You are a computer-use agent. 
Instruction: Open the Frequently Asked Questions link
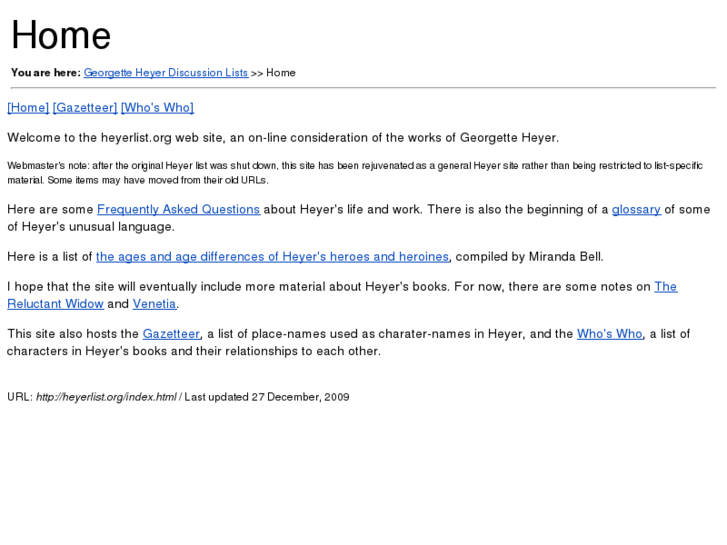179,210
